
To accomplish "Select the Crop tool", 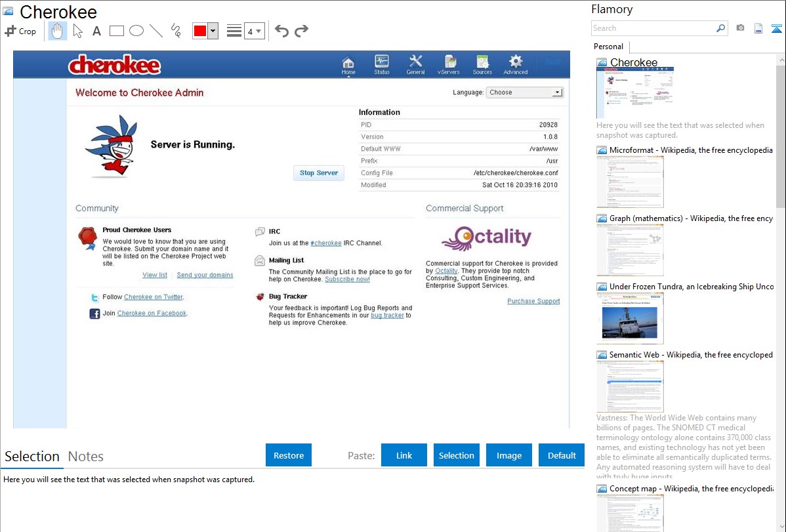I will (20, 31).
